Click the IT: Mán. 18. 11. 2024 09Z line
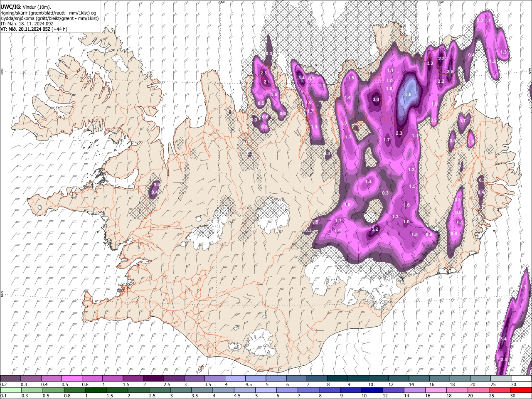The width and height of the screenshot is (532, 399). point(27,24)
